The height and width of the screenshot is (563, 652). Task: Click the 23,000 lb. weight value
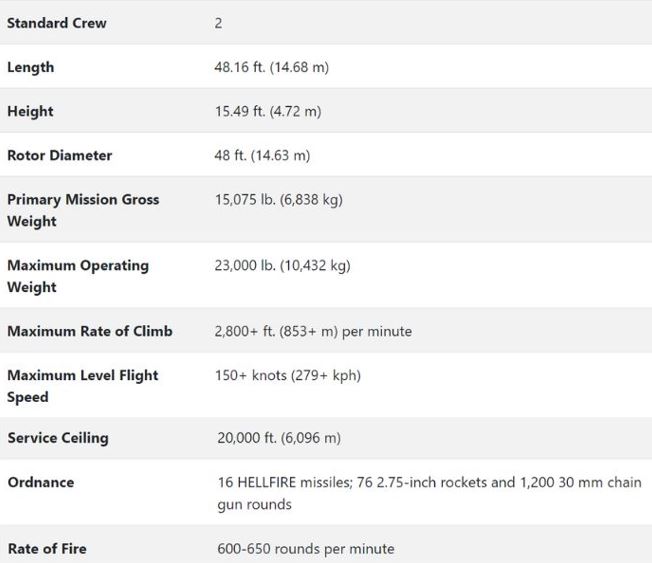tap(282, 265)
